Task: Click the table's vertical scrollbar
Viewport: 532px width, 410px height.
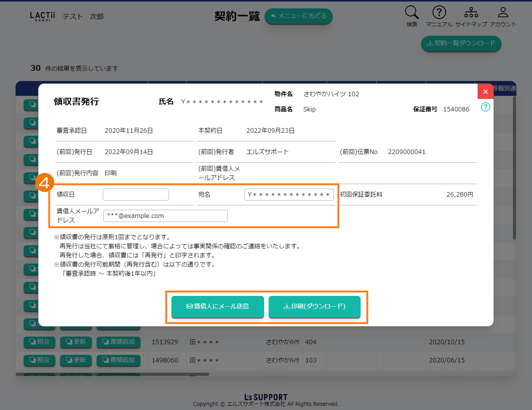Action: click(x=514, y=167)
